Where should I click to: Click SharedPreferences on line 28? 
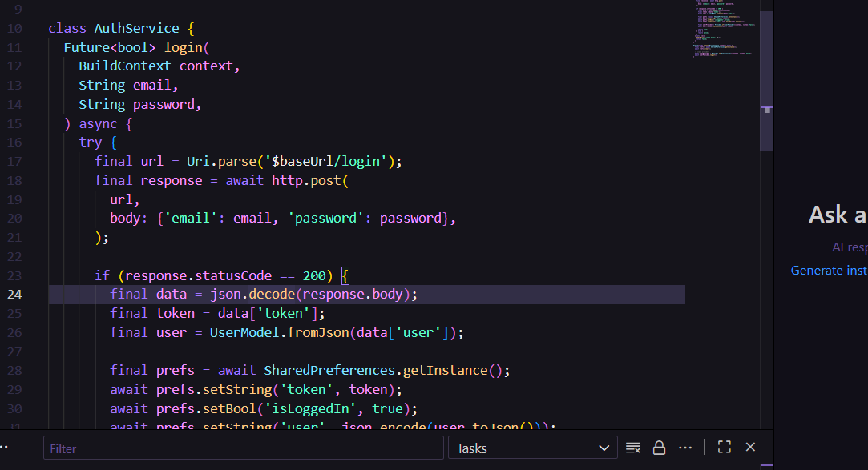click(x=332, y=371)
